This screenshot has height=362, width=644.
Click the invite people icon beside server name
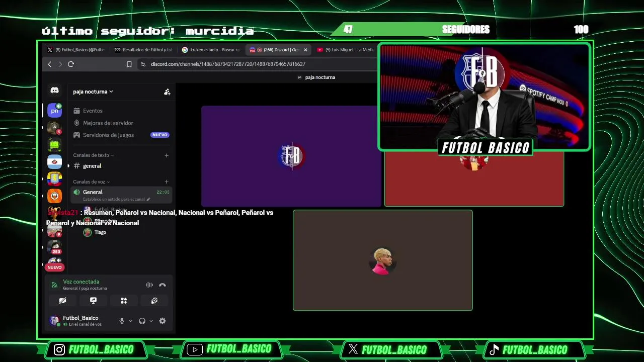167,92
